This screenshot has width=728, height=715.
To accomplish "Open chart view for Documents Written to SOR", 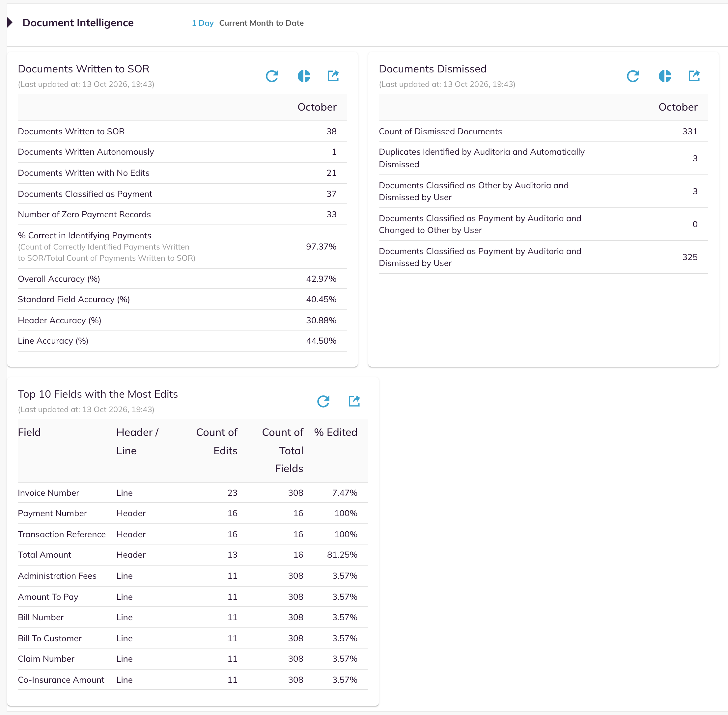I will [304, 76].
